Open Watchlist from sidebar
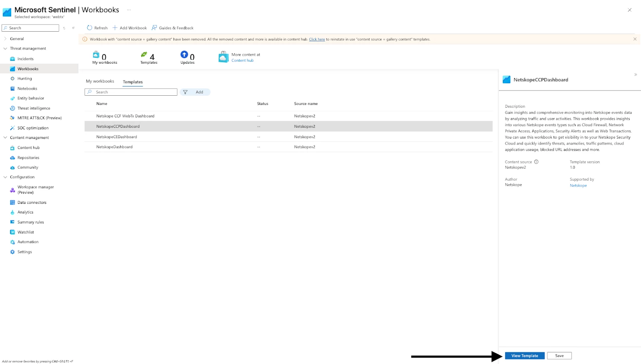This screenshot has height=364, width=641. click(26, 232)
